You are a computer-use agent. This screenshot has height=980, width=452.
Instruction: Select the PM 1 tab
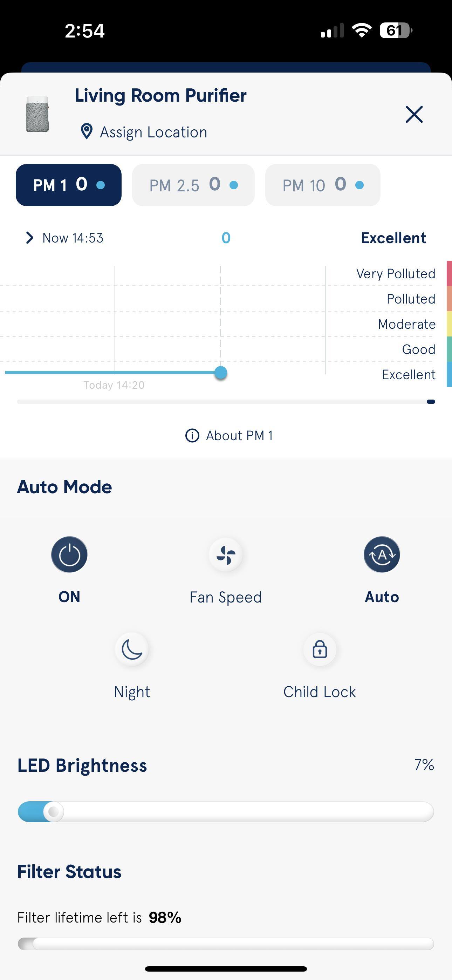(x=68, y=185)
